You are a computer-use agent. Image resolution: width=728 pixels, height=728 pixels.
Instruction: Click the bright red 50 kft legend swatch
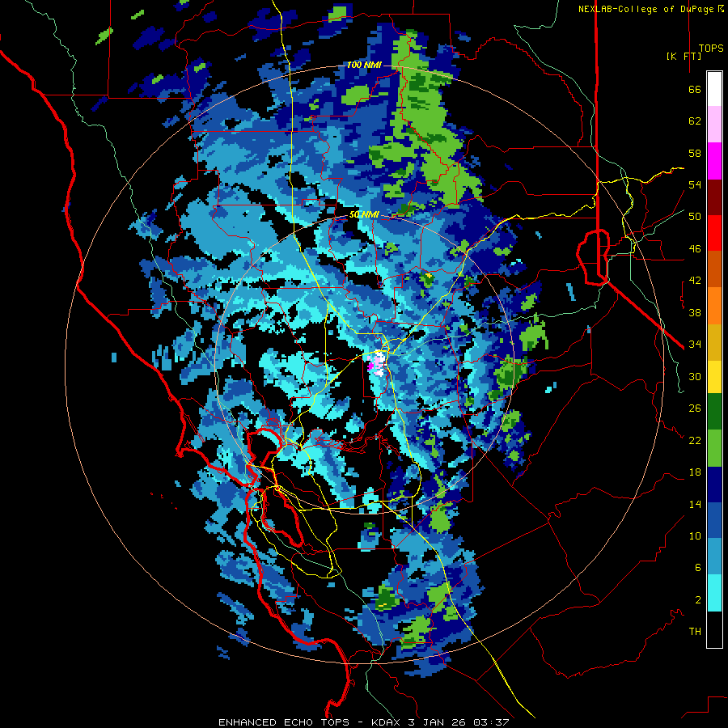point(714,233)
